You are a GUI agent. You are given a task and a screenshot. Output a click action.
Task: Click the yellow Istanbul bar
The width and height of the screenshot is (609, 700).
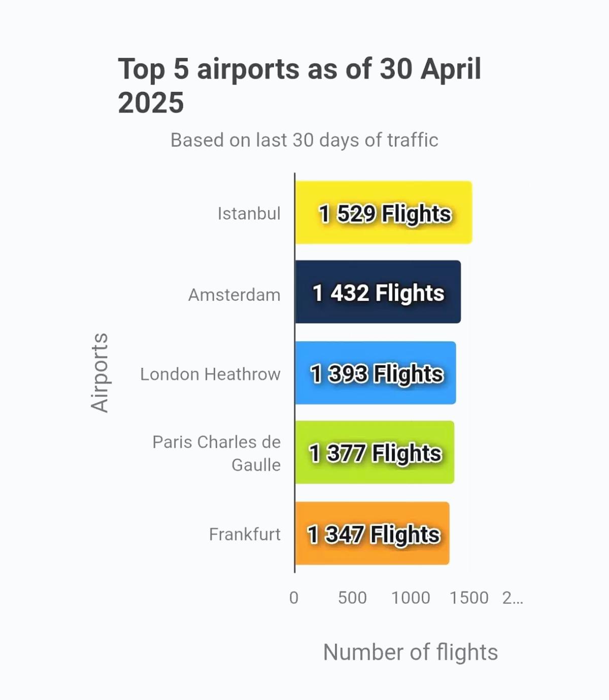click(384, 213)
